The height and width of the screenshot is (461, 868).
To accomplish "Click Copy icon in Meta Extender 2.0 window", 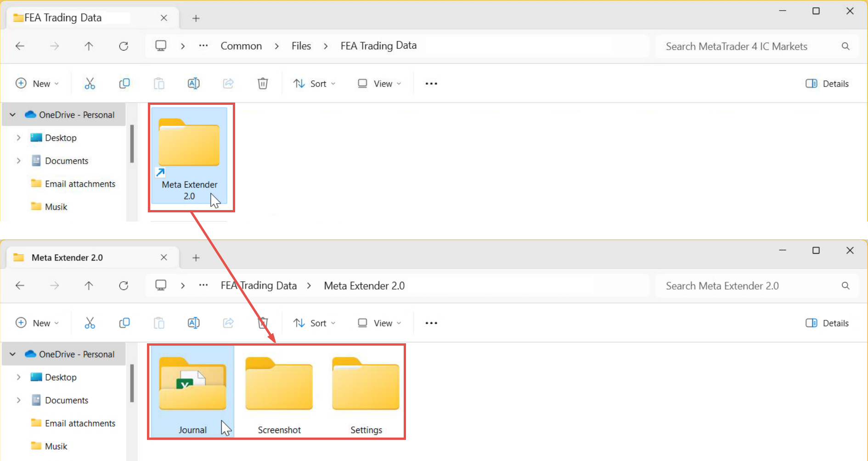I will [124, 323].
